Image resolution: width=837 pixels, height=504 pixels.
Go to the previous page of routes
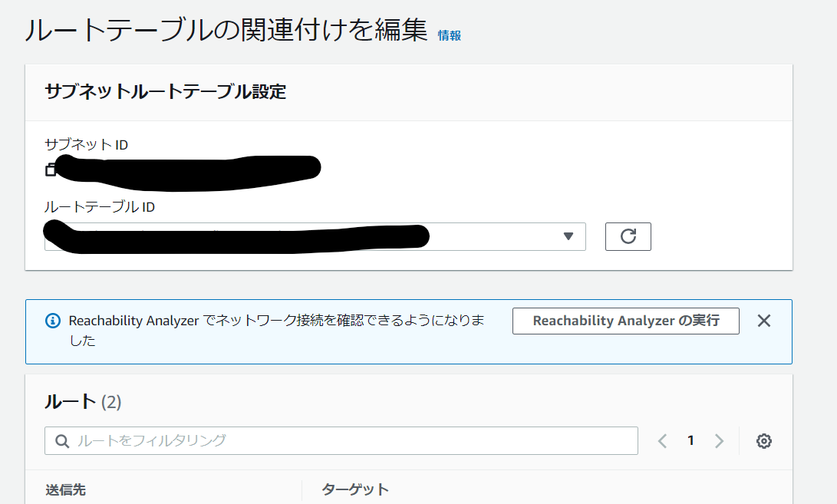(x=661, y=440)
